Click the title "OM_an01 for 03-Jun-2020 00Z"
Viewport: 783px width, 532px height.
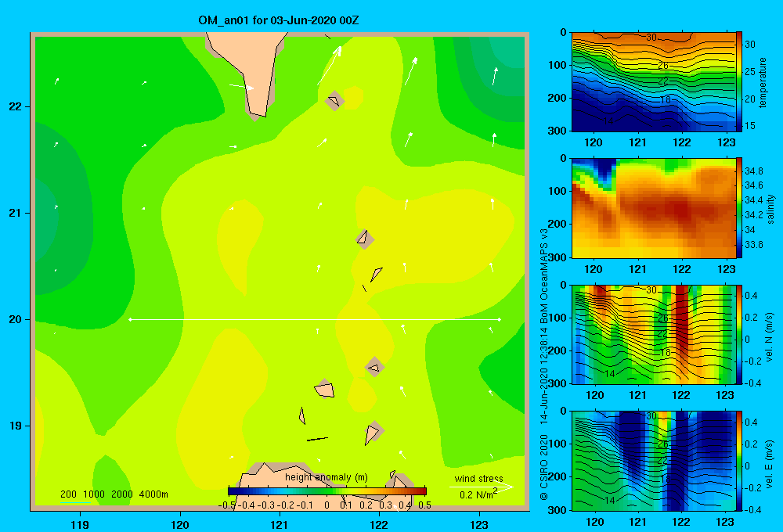[x=278, y=20]
